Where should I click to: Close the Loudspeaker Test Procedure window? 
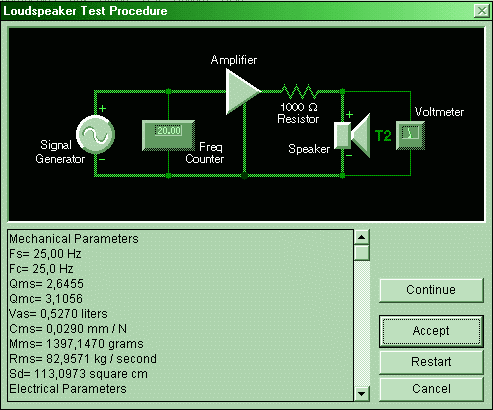(x=482, y=11)
